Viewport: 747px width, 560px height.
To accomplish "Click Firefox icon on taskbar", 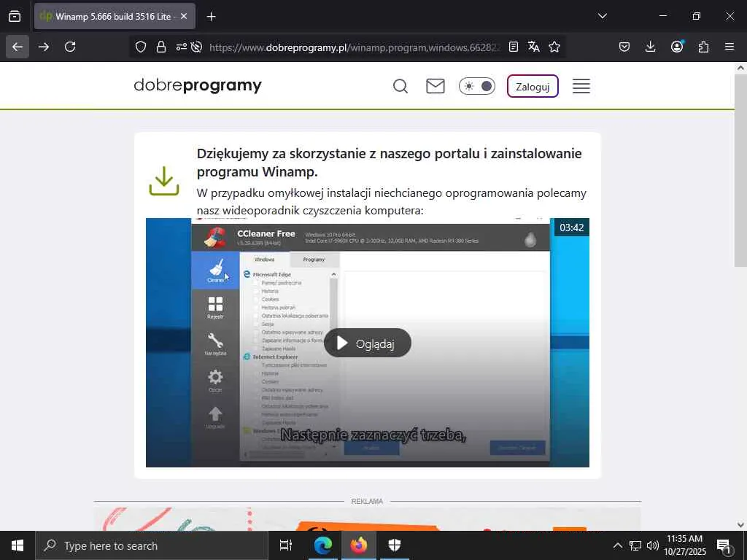I will (359, 545).
